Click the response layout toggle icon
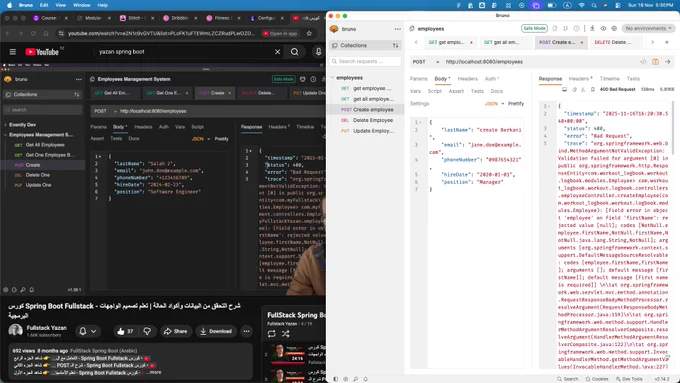This screenshot has width=680, height=383. click(x=564, y=89)
